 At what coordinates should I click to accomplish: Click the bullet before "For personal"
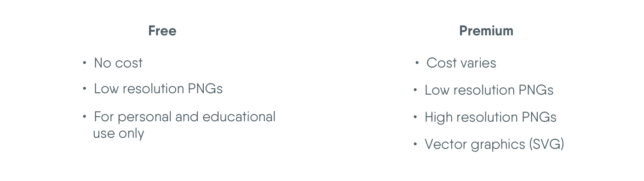[84, 116]
